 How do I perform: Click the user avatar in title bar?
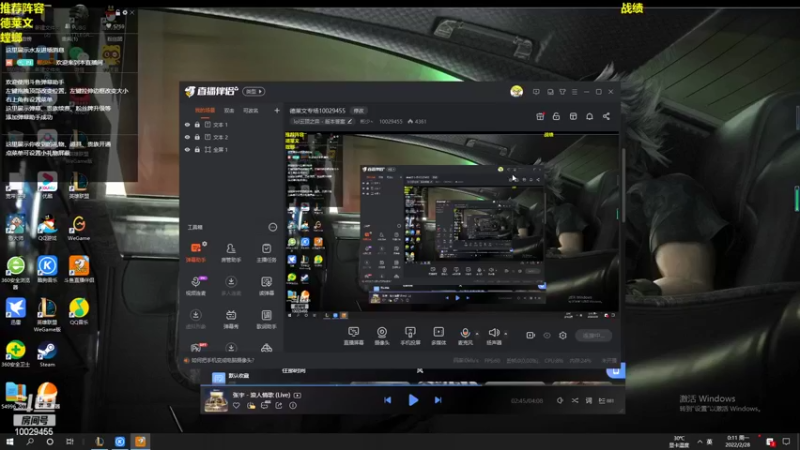pyautogui.click(x=516, y=91)
